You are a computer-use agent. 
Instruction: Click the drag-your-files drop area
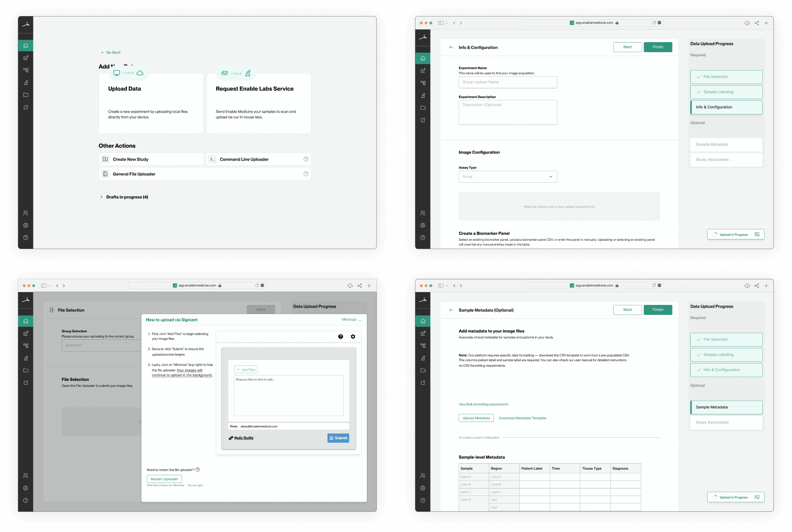pyautogui.click(x=289, y=396)
